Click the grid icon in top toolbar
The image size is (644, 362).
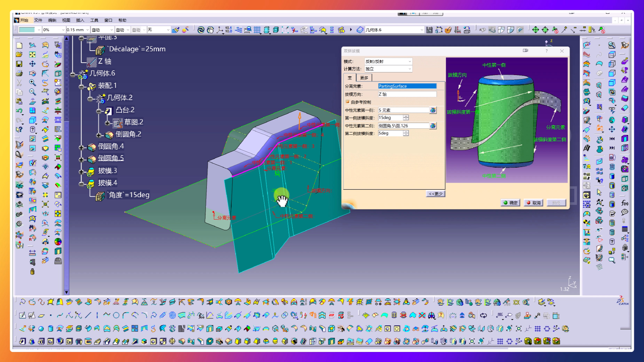tap(257, 30)
